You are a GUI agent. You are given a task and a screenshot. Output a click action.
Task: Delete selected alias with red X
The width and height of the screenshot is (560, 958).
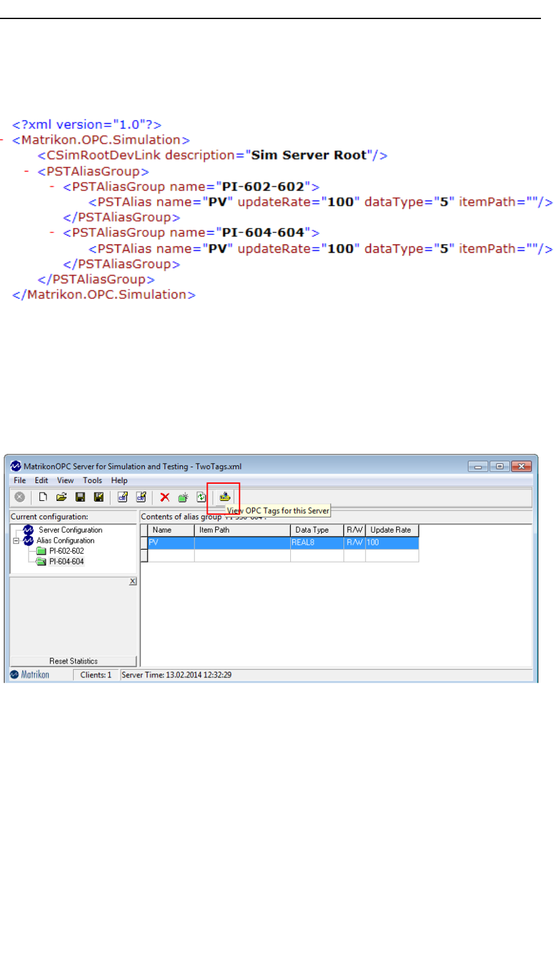(164, 497)
